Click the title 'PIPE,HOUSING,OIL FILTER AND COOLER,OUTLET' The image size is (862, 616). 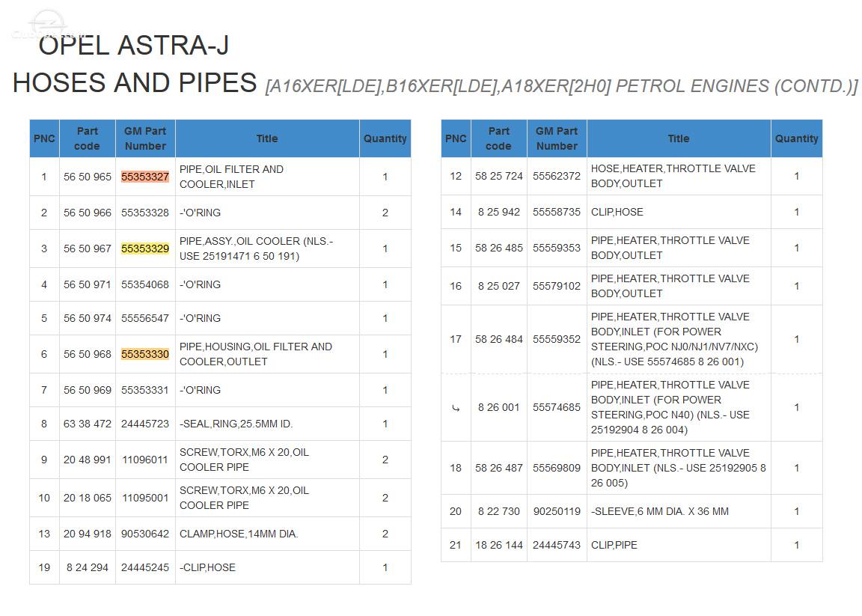(256, 354)
